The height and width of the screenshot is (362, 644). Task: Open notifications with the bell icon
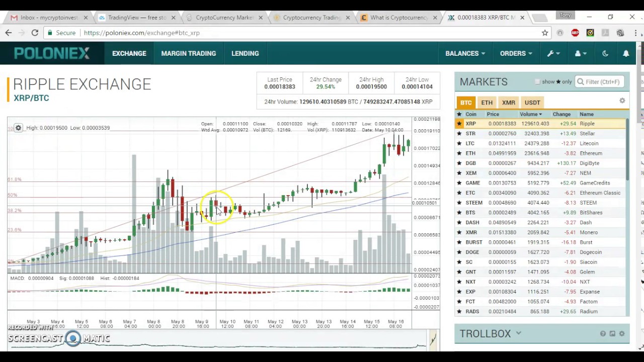coord(626,53)
